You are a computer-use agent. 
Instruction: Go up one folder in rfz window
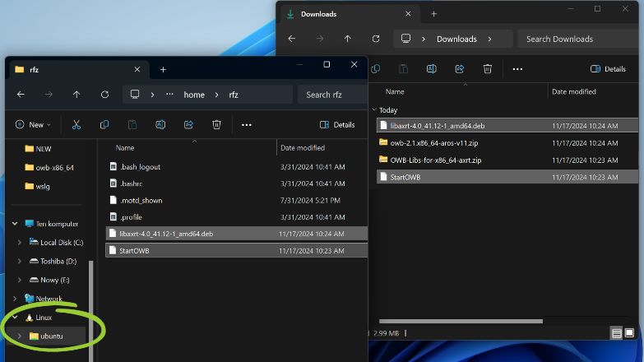coord(76,95)
